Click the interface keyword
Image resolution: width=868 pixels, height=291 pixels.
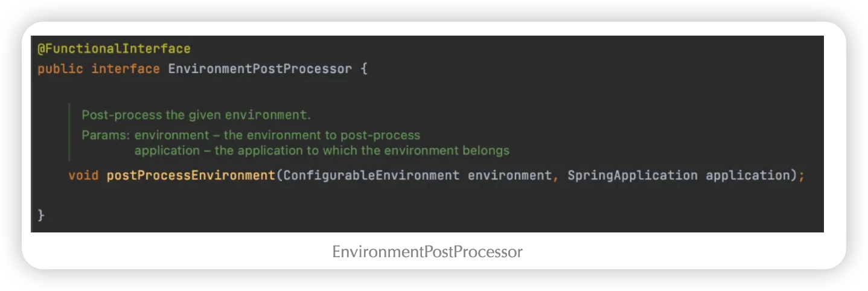click(x=126, y=69)
